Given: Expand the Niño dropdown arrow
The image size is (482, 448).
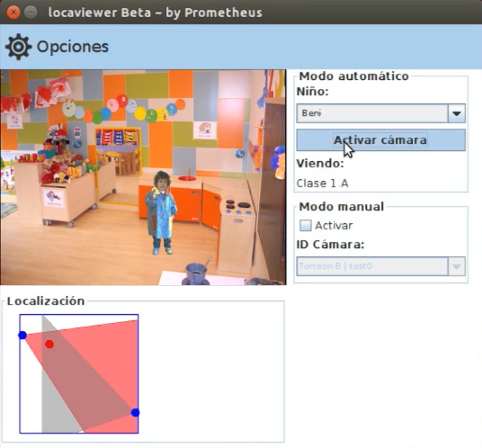Looking at the screenshot, I should [457, 113].
